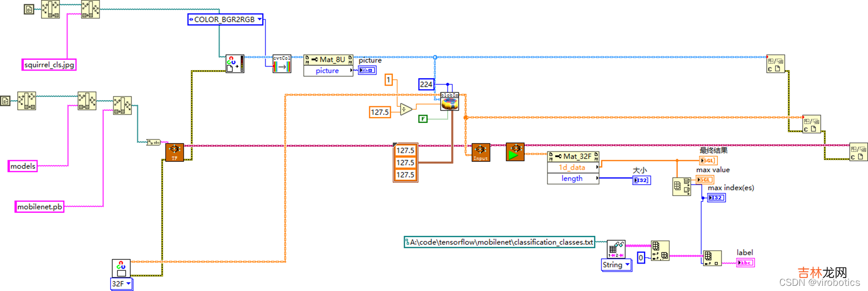This screenshot has height=291, width=868.
Task: Toggle the green F boolean constant
Action: (423, 119)
